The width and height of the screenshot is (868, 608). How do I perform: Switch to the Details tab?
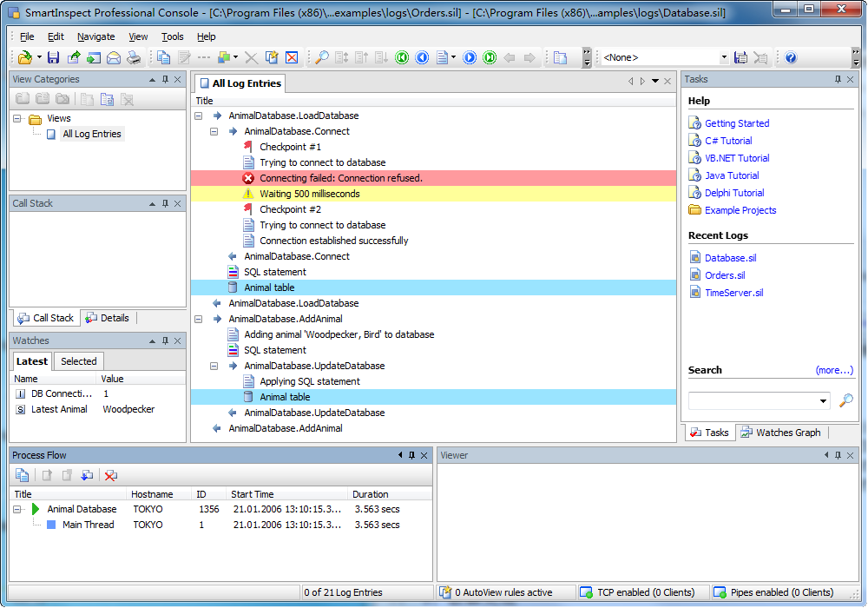coord(108,319)
